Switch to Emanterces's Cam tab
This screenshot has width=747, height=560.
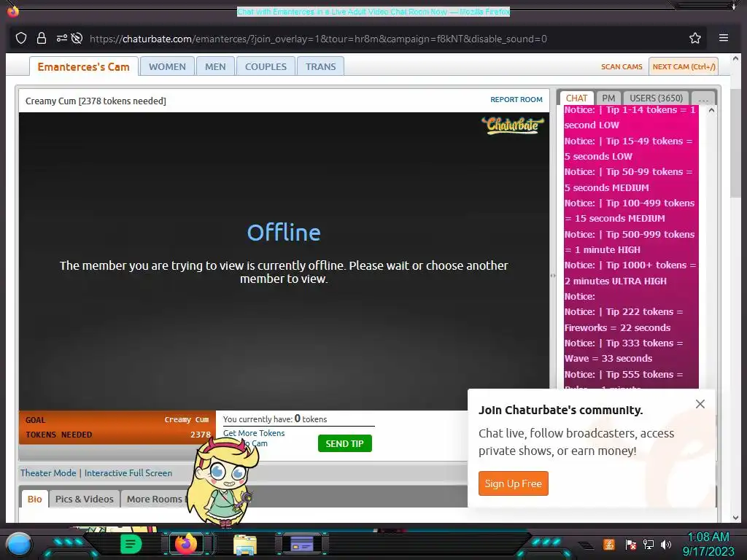84,66
